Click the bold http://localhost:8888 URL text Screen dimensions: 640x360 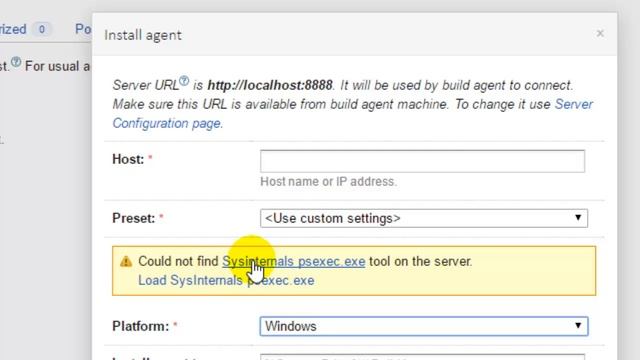270,85
